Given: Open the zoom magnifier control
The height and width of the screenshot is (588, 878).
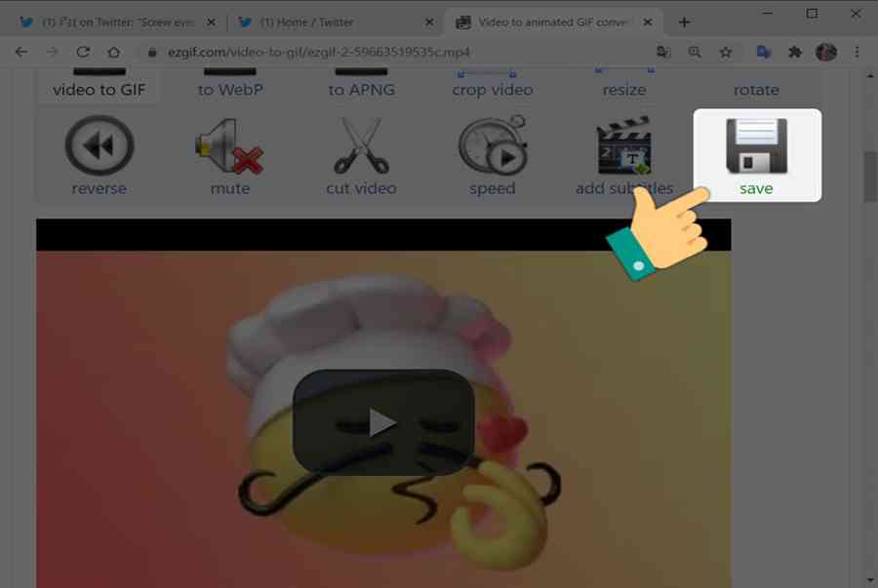Looking at the screenshot, I should pyautogui.click(x=695, y=52).
